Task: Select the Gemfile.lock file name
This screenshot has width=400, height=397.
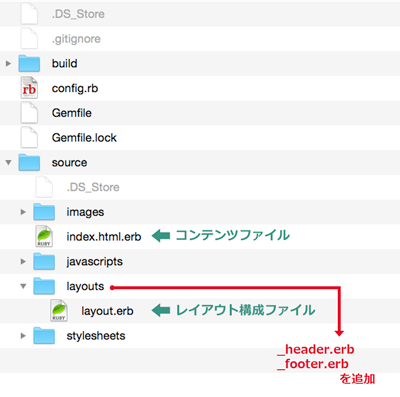Action: (x=84, y=138)
